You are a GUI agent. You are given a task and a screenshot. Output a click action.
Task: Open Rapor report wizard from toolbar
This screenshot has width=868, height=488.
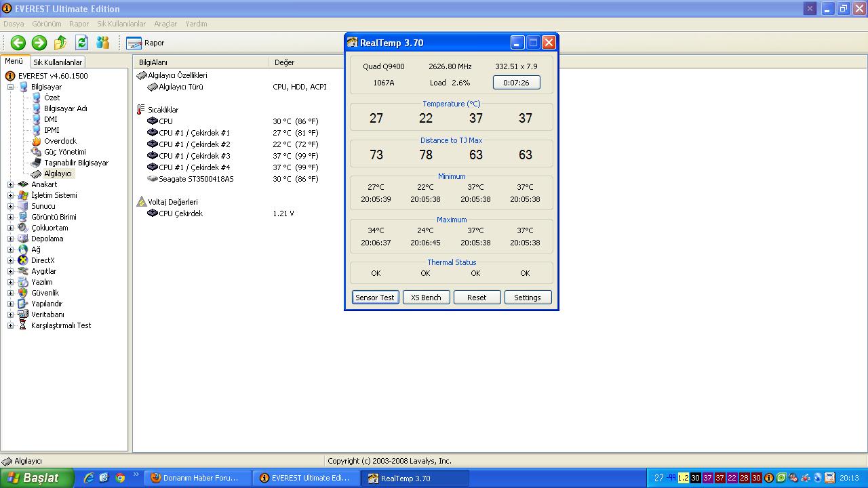pyautogui.click(x=145, y=43)
